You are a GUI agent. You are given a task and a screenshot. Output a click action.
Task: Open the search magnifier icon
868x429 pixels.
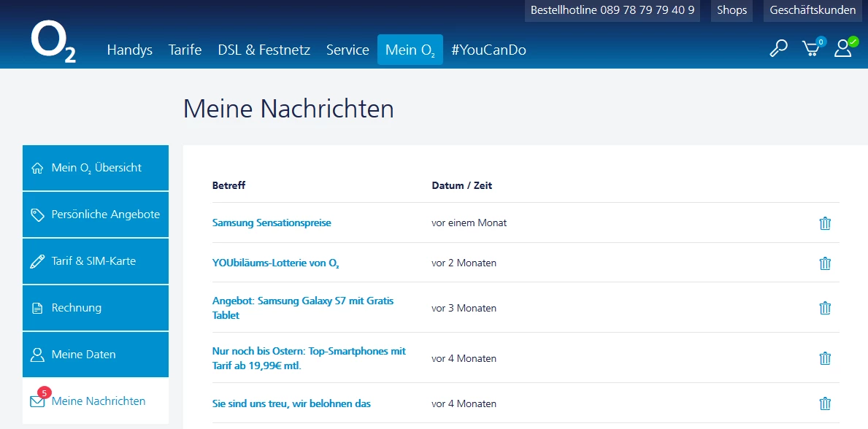click(778, 49)
